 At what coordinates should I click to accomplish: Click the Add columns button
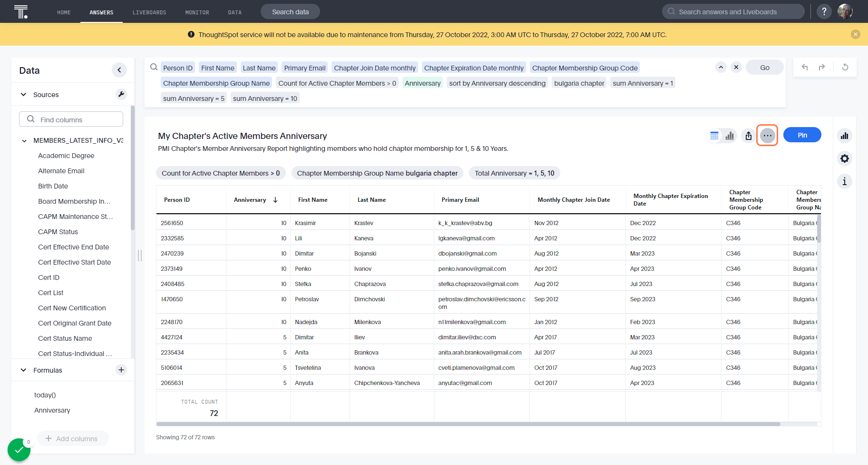(x=73, y=438)
